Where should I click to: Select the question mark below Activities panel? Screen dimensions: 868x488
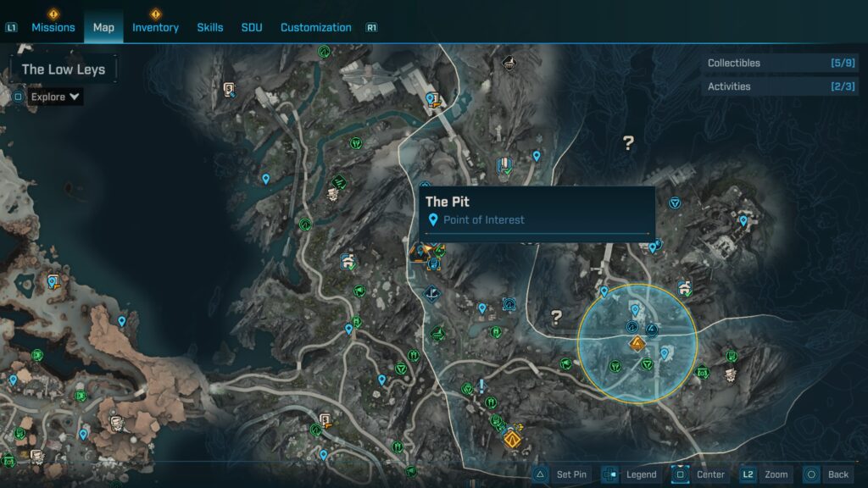(x=628, y=143)
